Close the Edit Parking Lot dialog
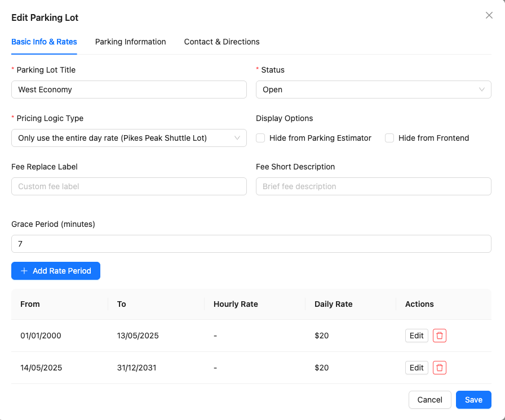The height and width of the screenshot is (420, 505). [489, 16]
